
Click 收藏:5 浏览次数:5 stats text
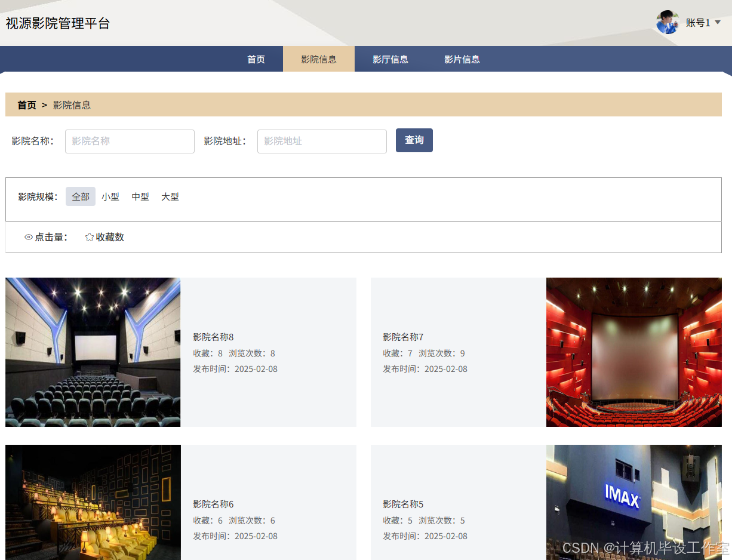tap(424, 521)
